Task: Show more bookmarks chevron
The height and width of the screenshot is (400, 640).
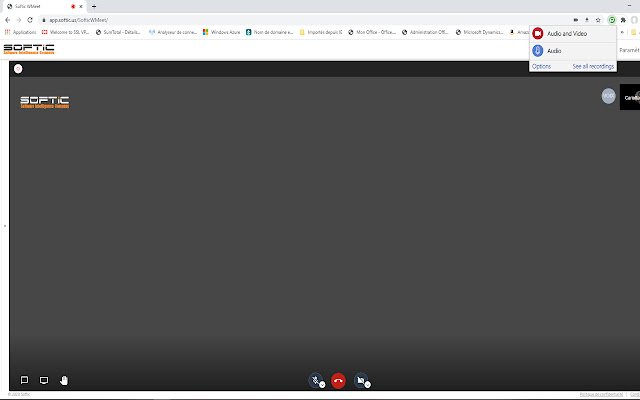Action: pyautogui.click(x=622, y=32)
